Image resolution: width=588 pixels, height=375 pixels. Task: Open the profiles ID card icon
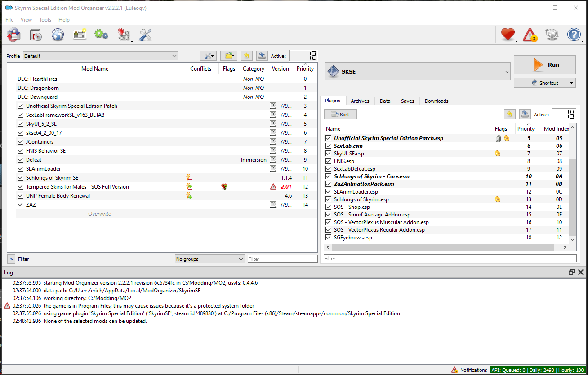80,35
